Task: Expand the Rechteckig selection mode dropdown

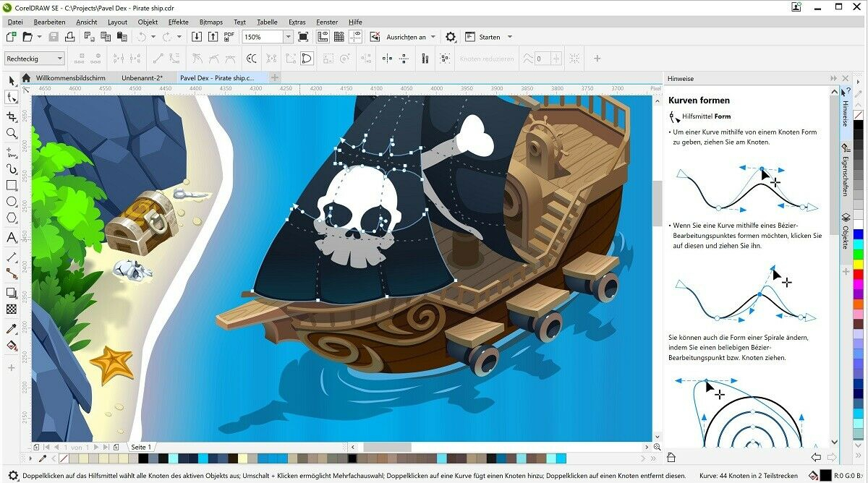Action: click(60, 59)
